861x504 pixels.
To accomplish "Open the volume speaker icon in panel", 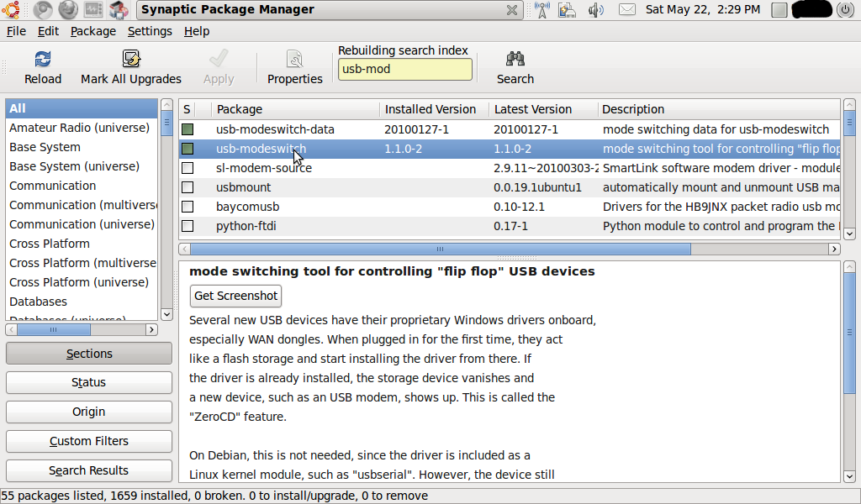I will click(596, 10).
